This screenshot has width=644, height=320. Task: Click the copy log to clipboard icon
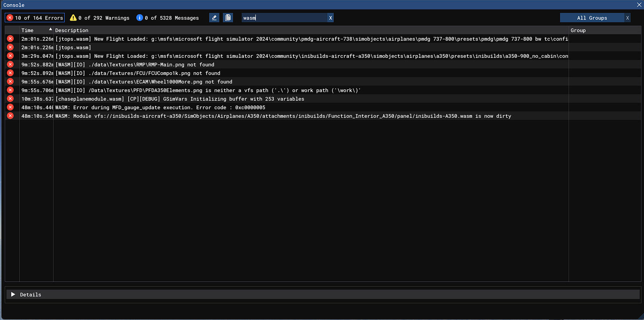(x=228, y=18)
